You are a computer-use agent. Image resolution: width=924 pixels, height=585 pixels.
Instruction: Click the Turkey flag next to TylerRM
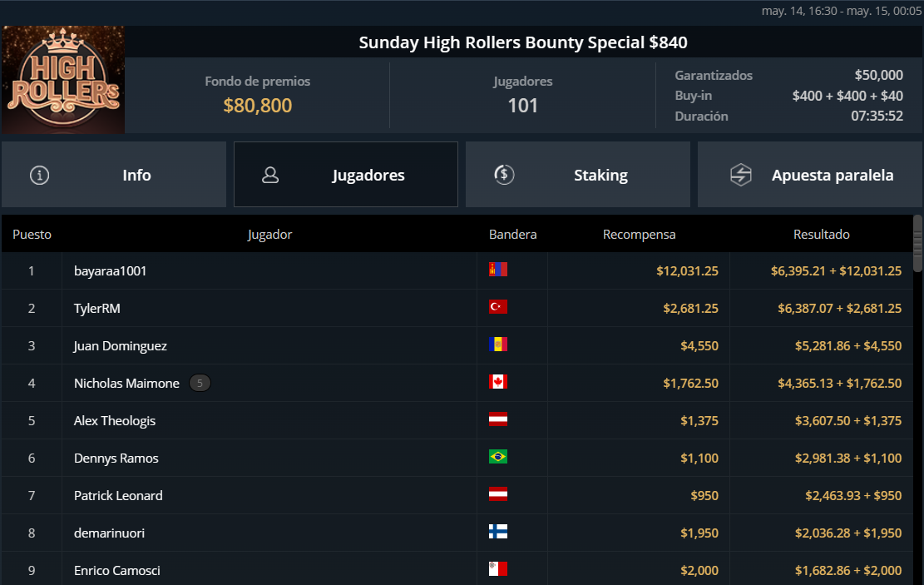pyautogui.click(x=498, y=307)
